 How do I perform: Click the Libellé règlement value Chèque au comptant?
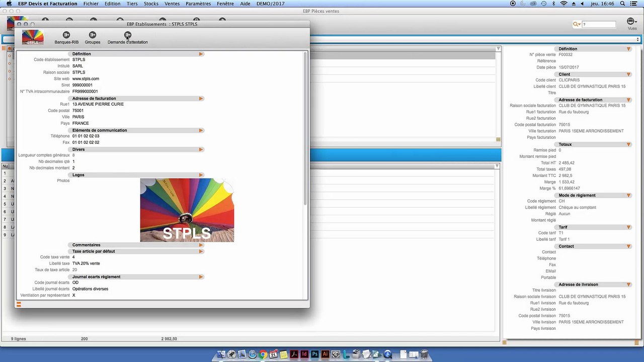point(577,208)
